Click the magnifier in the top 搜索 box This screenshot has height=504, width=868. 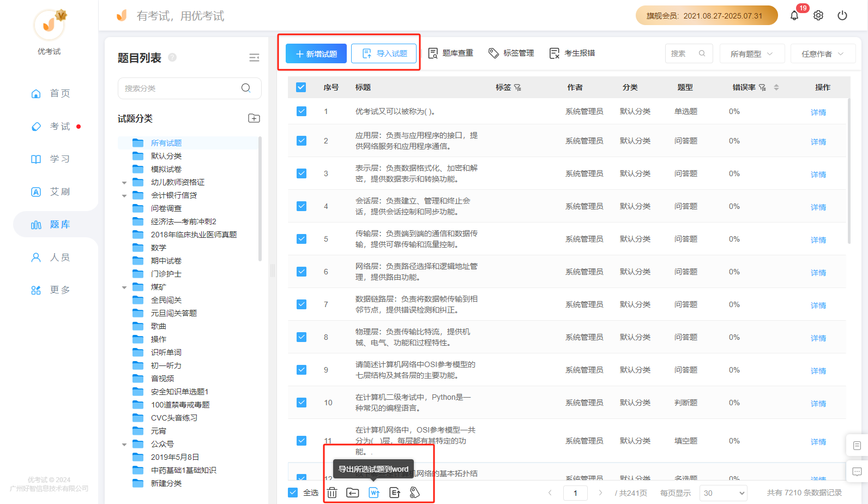coord(702,53)
